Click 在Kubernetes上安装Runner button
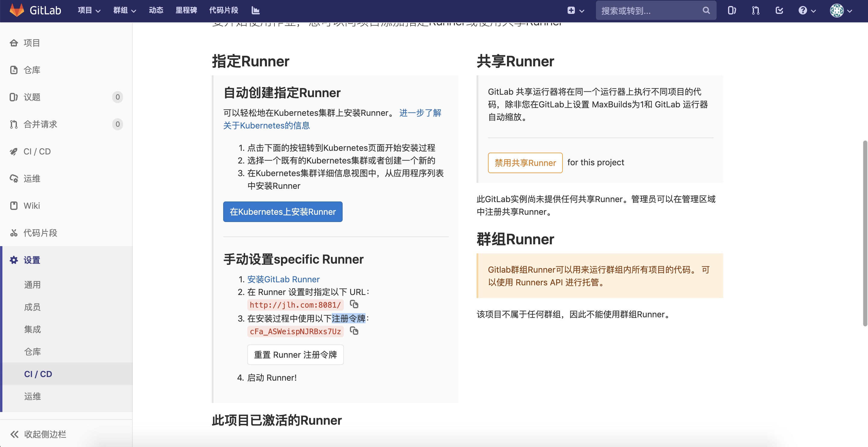Screen dimensions: 868x447 pyautogui.click(x=282, y=212)
